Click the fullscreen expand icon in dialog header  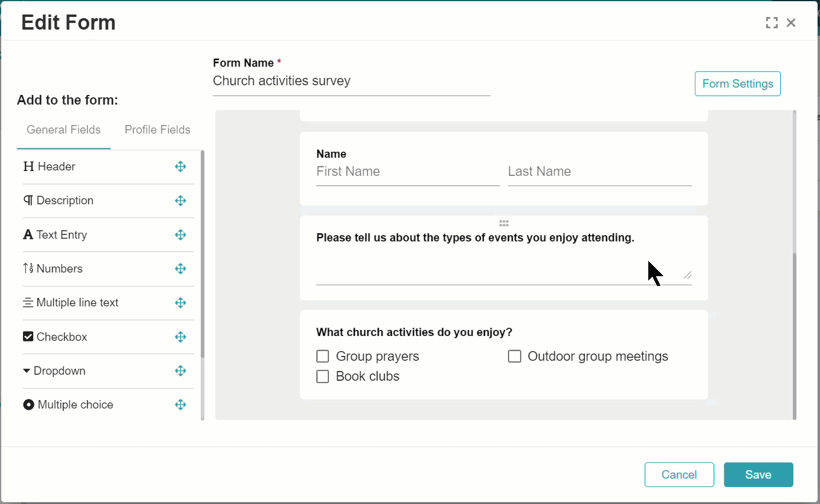(771, 23)
